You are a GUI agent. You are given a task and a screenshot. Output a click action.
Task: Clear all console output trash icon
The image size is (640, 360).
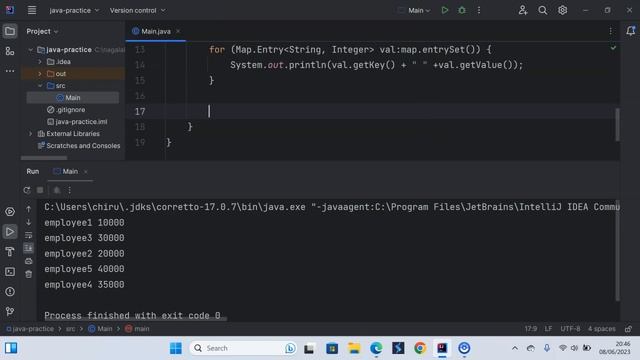[29, 274]
